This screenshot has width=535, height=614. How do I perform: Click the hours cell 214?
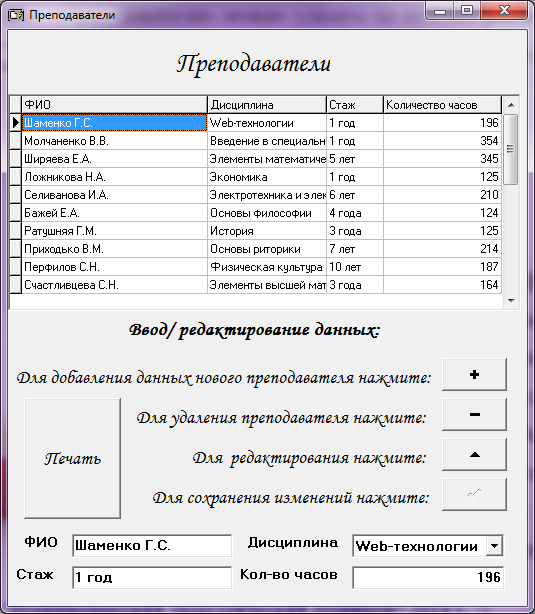(442, 249)
